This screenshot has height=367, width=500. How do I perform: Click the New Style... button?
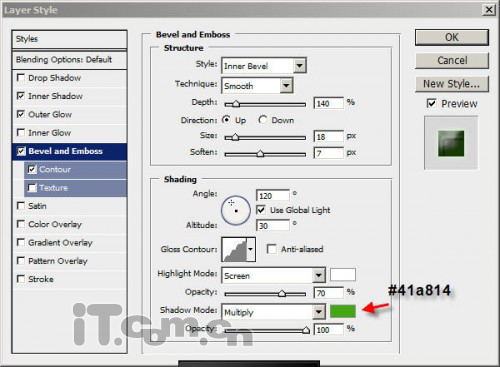pos(452,84)
